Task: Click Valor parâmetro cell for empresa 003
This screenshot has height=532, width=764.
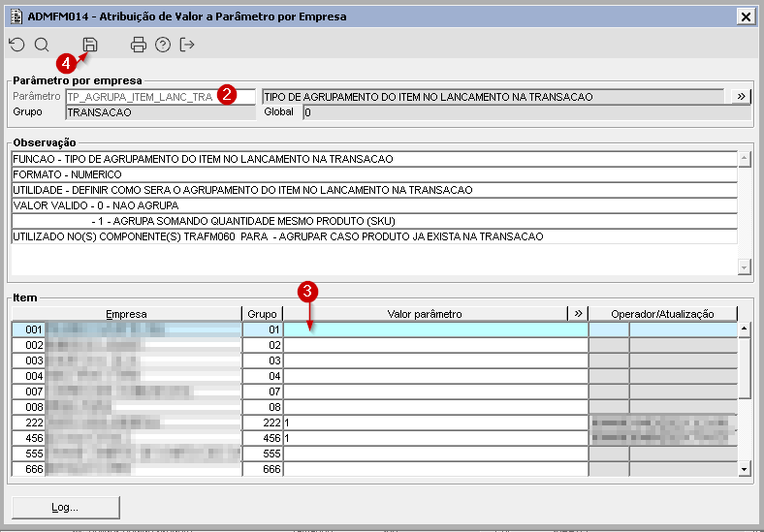Action: pos(435,361)
